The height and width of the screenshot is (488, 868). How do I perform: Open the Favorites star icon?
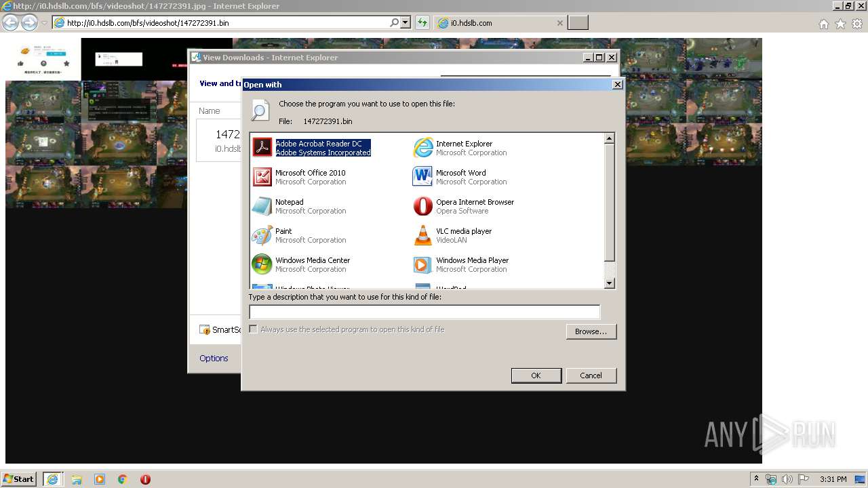pos(840,24)
